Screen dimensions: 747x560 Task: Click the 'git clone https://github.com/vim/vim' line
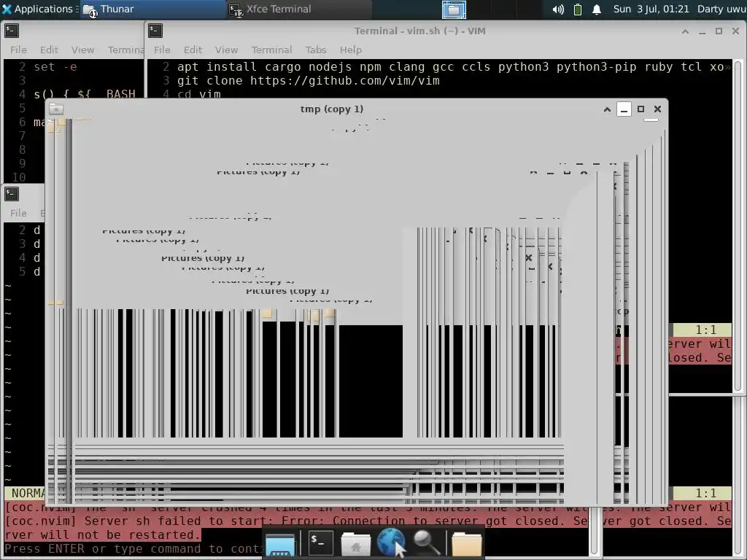tap(309, 81)
